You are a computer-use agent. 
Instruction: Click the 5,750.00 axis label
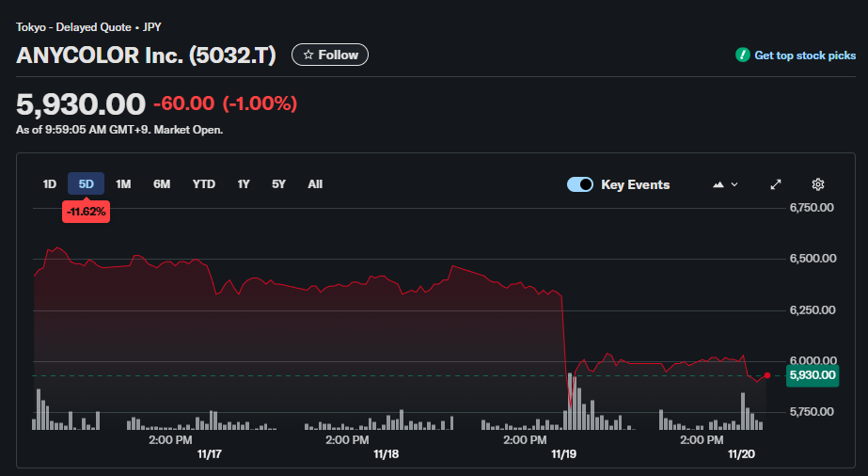pos(812,412)
